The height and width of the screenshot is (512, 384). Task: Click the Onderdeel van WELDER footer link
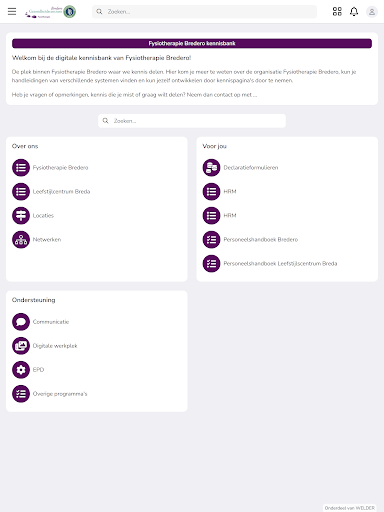[x=350, y=508]
